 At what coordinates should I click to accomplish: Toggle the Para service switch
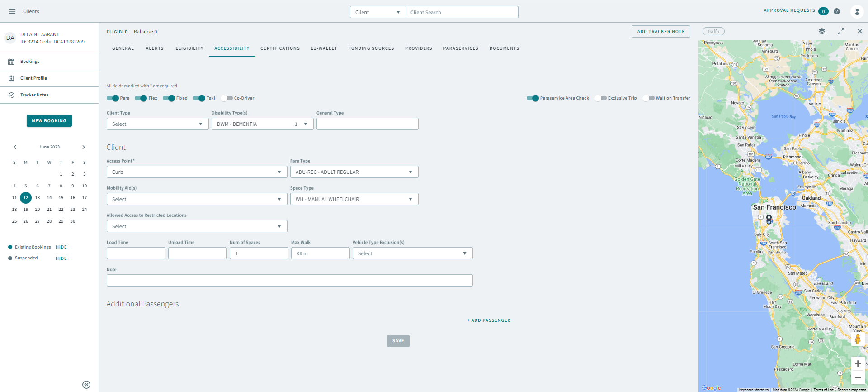click(x=113, y=98)
